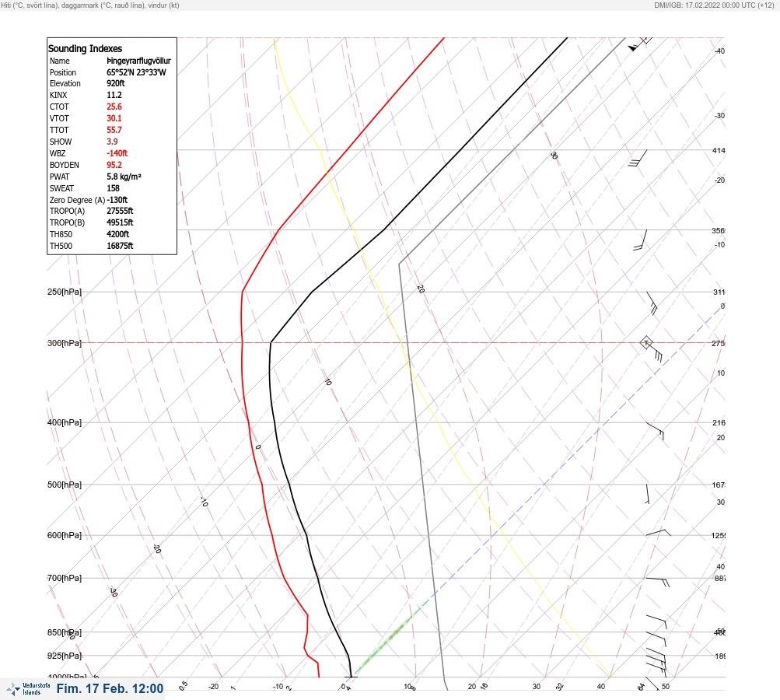Screen dimensions: 780x700
Task: Click the 400[hPa] pressure label
Action: [x=65, y=422]
